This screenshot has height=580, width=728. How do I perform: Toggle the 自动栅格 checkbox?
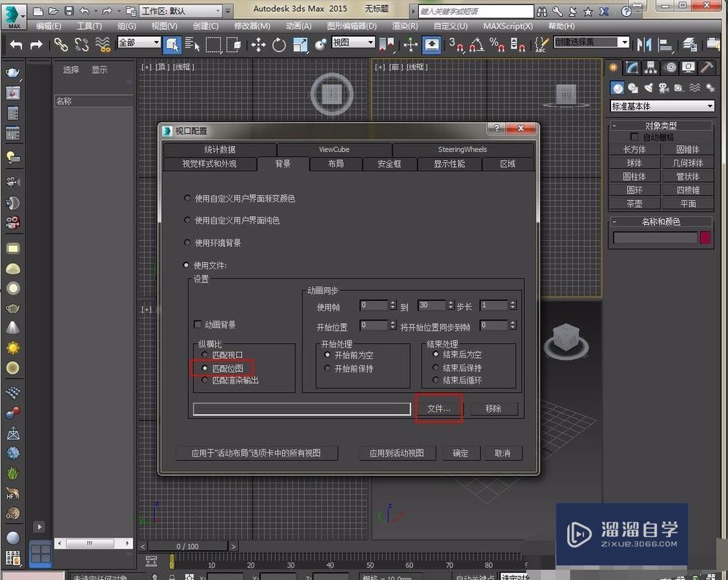(634, 136)
